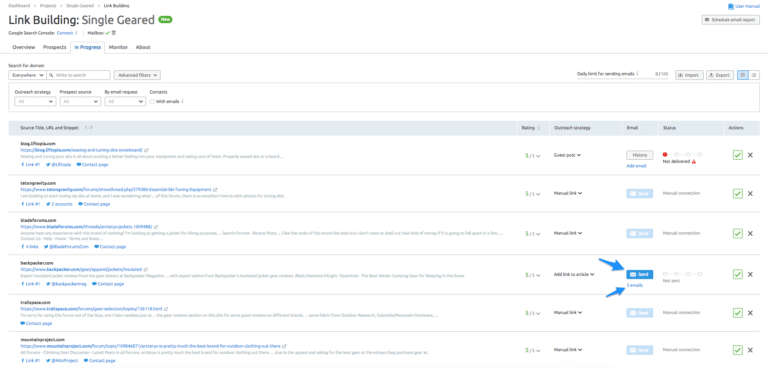Click 'Add email' for blog.liftopia.com
This screenshot has width=768, height=368.
(x=636, y=166)
